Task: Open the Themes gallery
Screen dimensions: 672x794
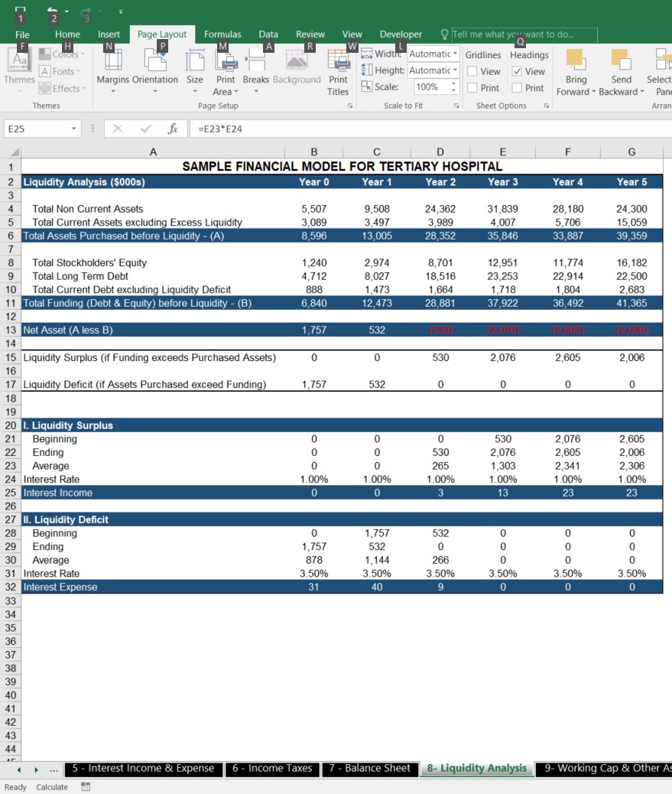Action: coord(19,71)
